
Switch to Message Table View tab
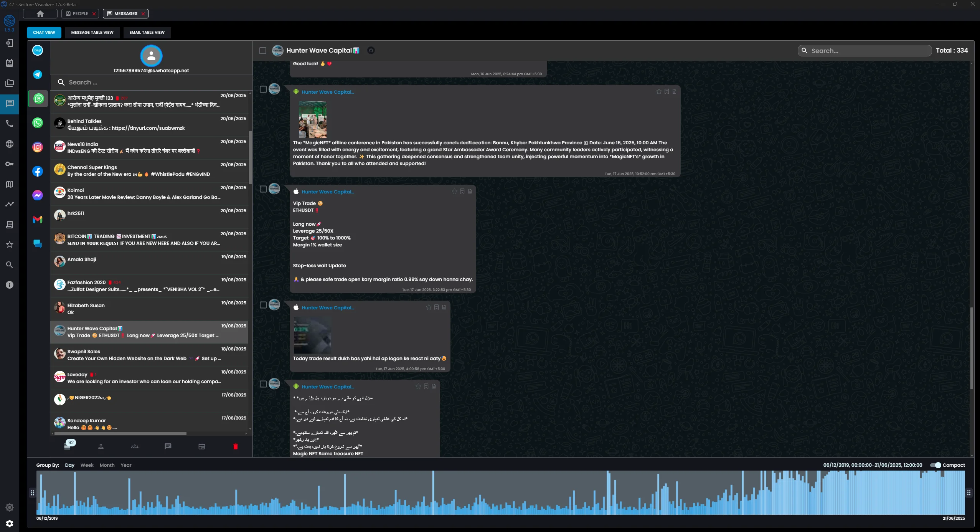click(92, 33)
